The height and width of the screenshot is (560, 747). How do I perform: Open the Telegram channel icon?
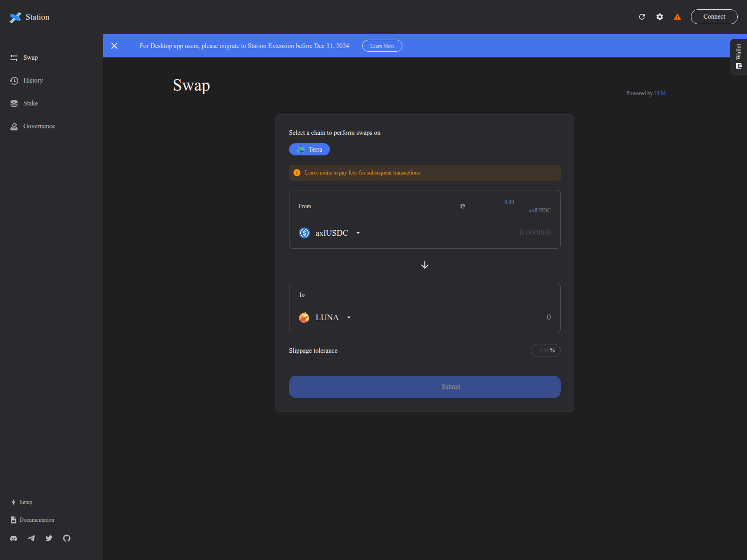click(31, 538)
